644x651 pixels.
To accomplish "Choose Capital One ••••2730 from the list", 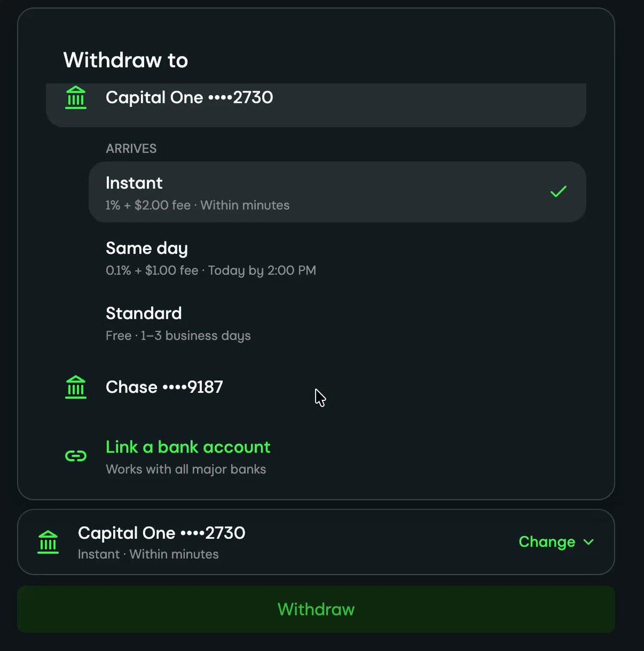I will click(x=316, y=103).
